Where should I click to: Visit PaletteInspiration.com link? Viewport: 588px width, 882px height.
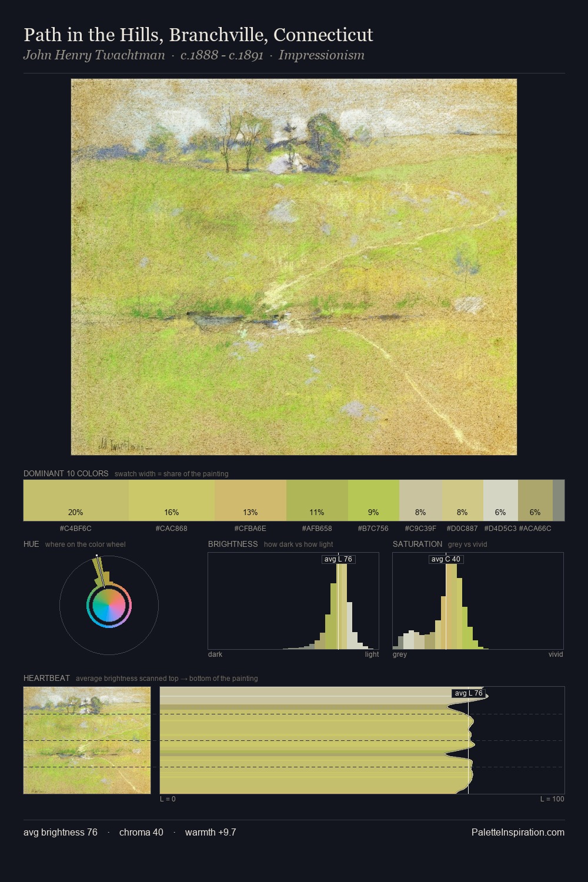pyautogui.click(x=518, y=832)
